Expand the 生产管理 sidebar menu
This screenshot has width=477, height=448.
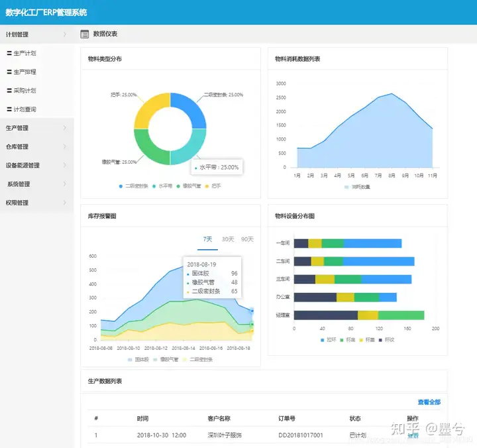[37, 128]
